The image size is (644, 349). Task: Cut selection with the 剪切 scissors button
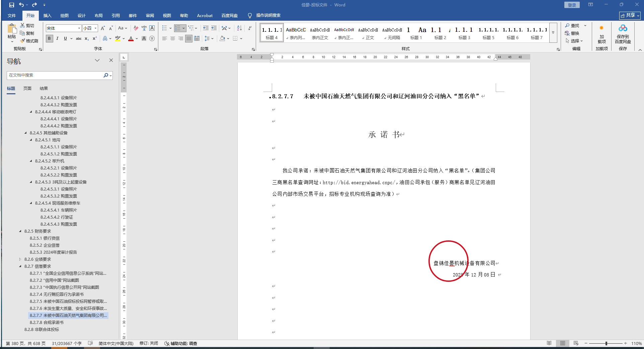[27, 25]
